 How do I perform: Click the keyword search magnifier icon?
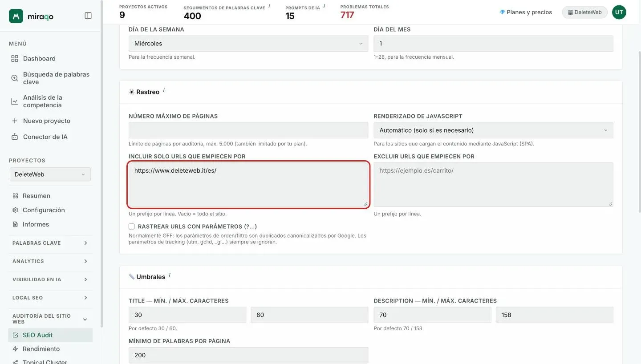(15, 78)
